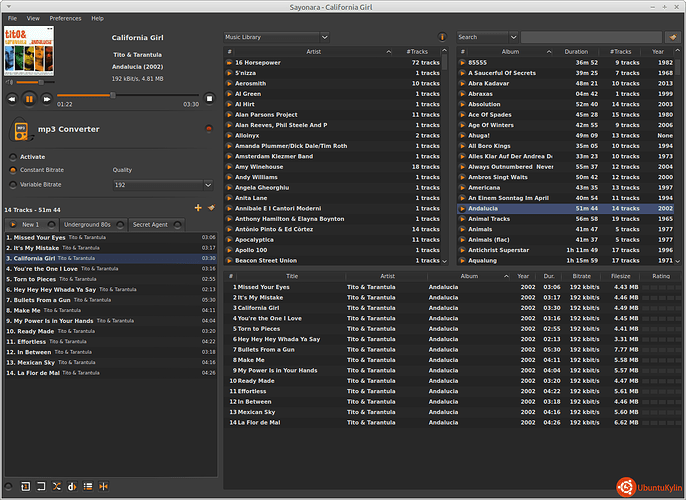
Task: Sort albums by the Duration column header
Action: tap(576, 52)
